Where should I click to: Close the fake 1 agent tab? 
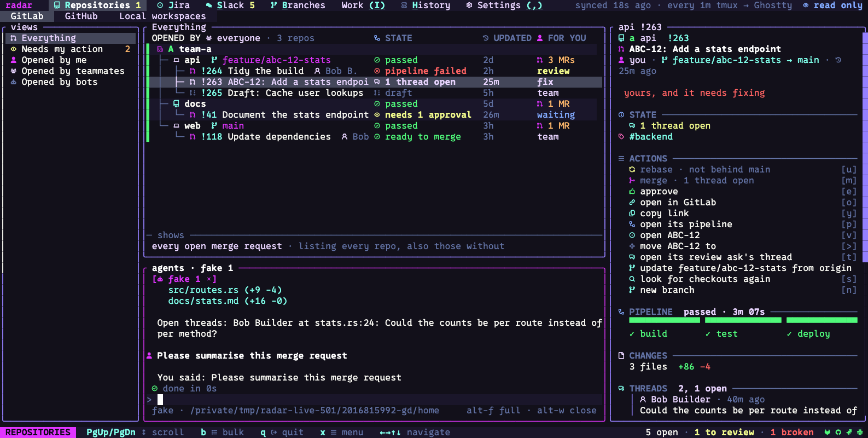coord(209,279)
